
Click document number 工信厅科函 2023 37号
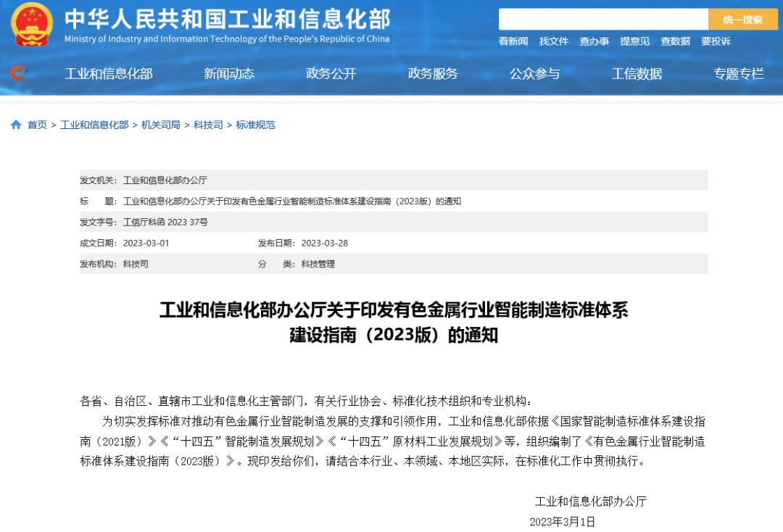point(165,222)
